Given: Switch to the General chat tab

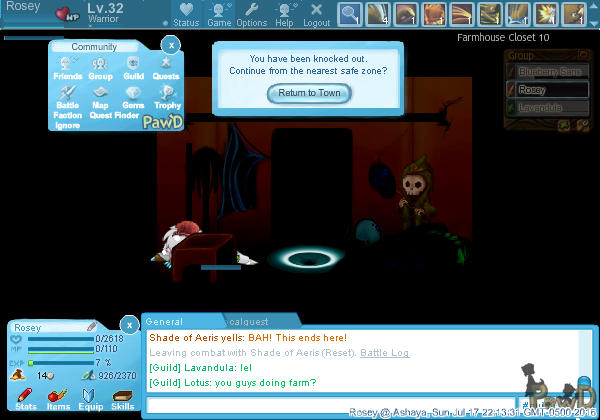Looking at the screenshot, I should [165, 321].
